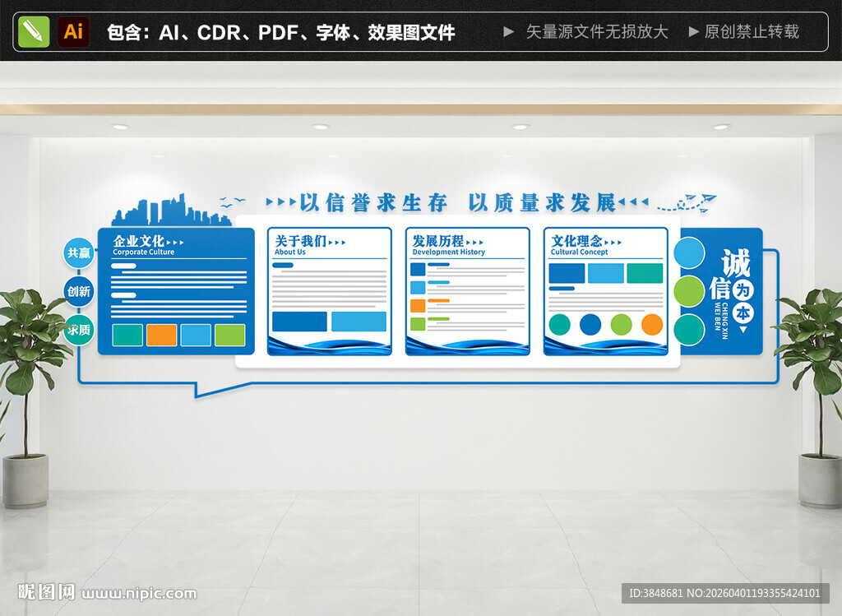
Task: Pick the green circle in 文化理念 panel
Action: pos(622,325)
